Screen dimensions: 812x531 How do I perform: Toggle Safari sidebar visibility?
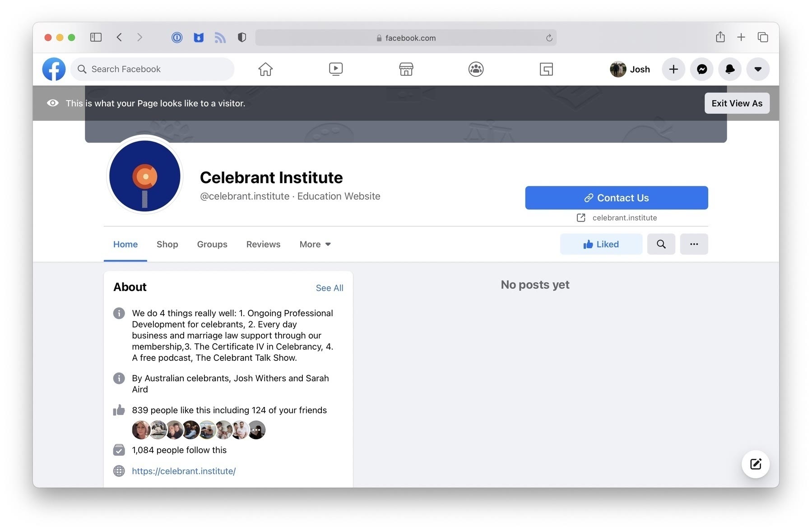coord(96,37)
